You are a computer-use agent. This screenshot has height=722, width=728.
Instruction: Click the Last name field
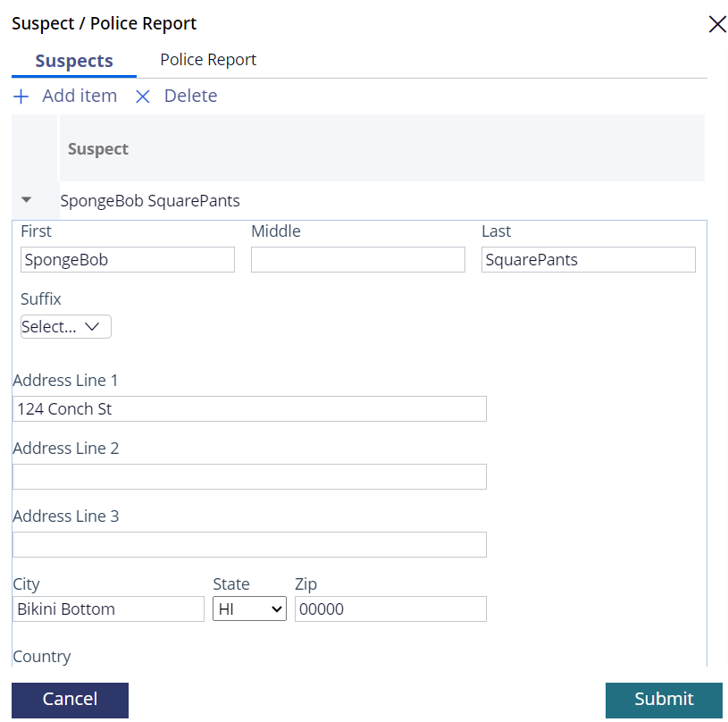(589, 259)
